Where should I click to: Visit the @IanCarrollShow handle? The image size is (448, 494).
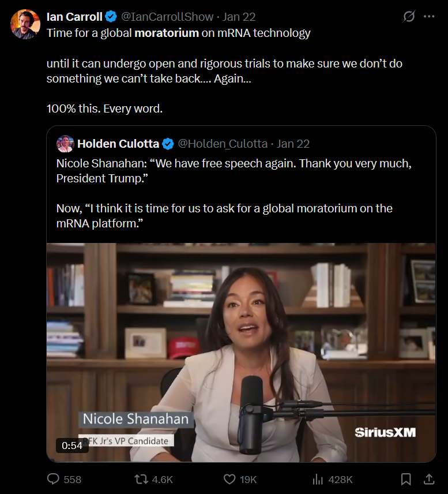(x=168, y=17)
